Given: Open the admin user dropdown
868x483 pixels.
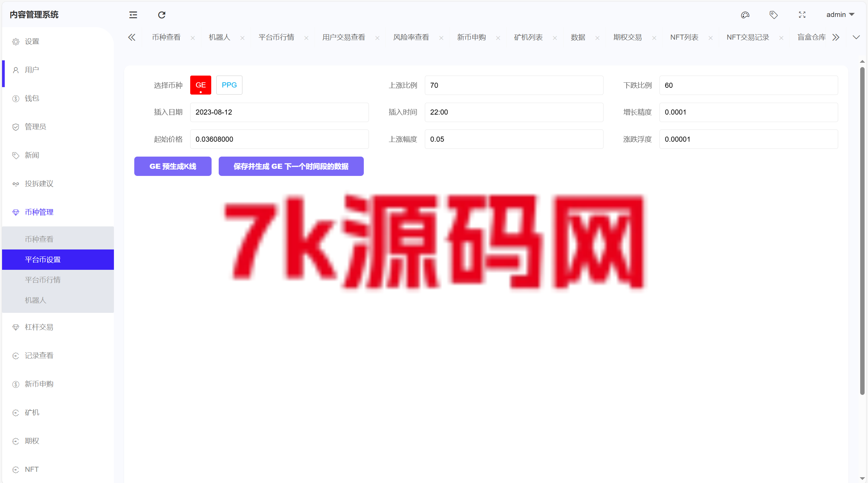Looking at the screenshot, I should click(840, 15).
